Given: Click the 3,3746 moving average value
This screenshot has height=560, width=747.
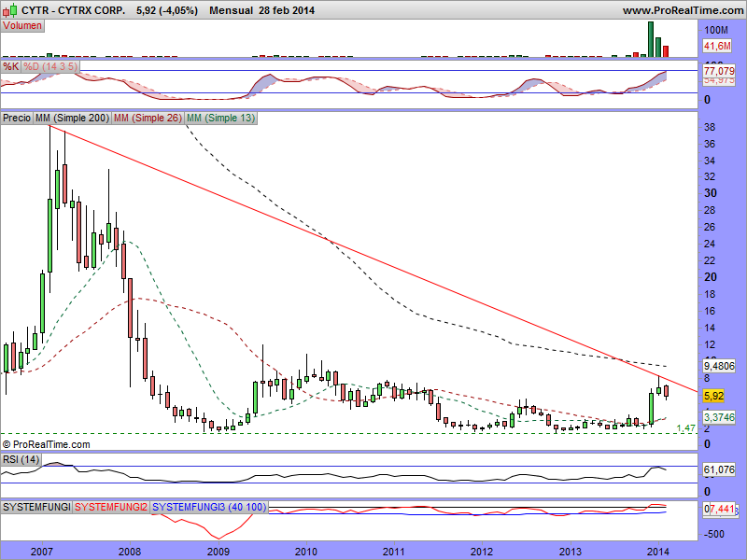Looking at the screenshot, I should [x=719, y=417].
